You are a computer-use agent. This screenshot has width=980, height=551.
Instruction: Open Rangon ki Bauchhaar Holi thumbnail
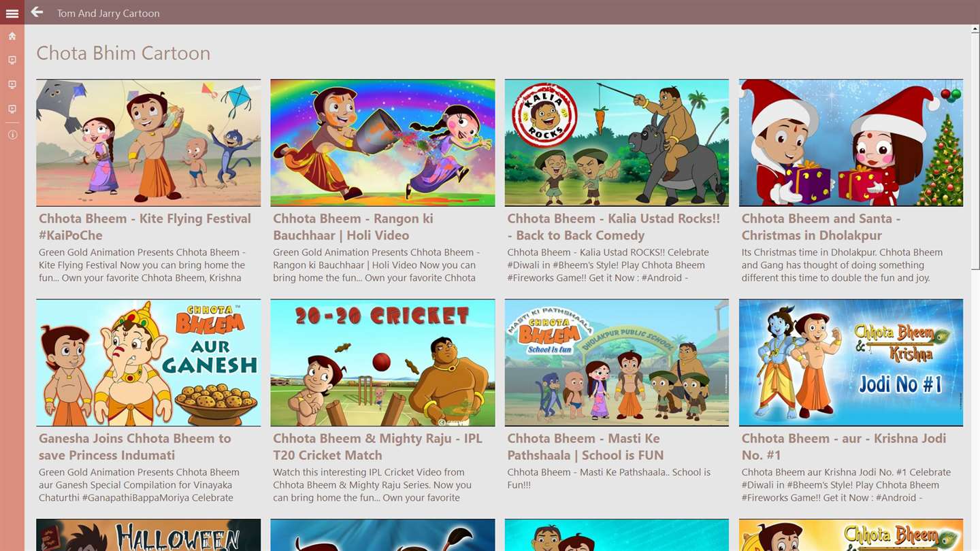coord(382,143)
